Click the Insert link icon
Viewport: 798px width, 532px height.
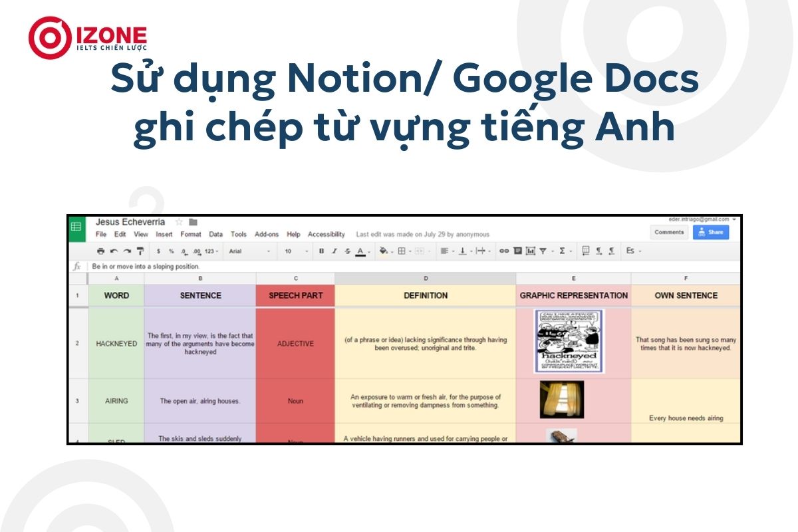[504, 251]
